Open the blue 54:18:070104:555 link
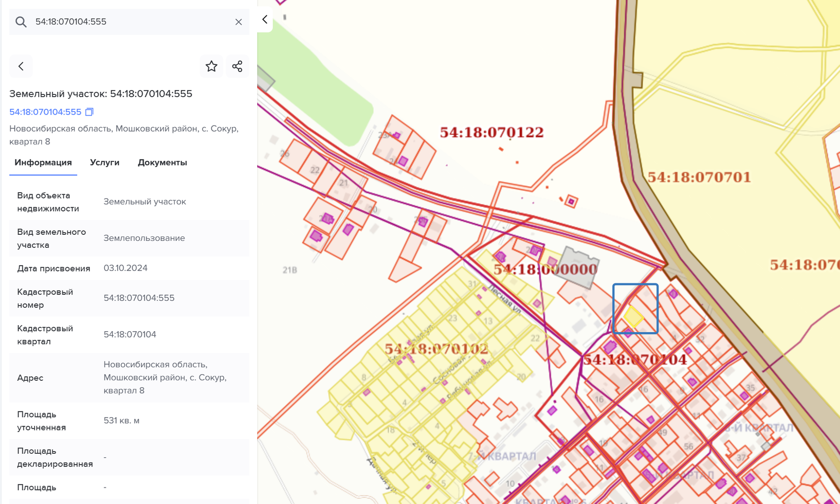 45,112
